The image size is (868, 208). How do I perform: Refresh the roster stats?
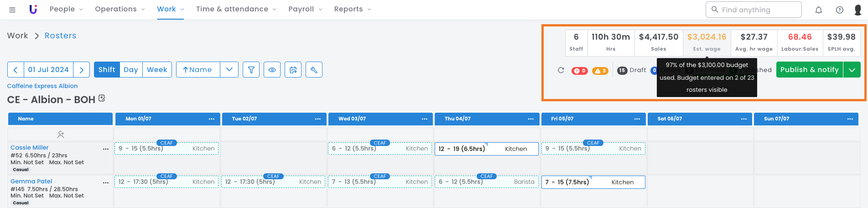pyautogui.click(x=561, y=70)
